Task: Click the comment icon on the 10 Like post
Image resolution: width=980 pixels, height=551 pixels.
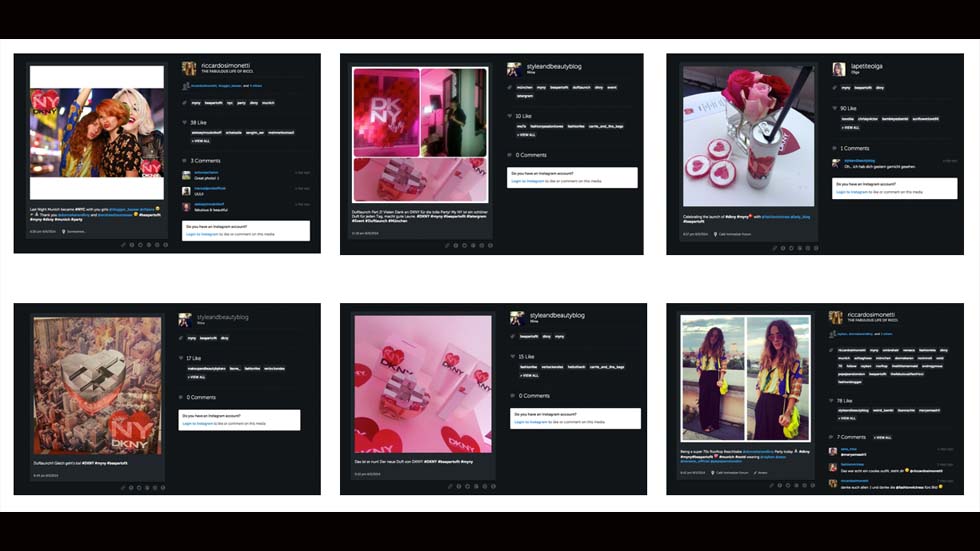Action: tap(510, 155)
